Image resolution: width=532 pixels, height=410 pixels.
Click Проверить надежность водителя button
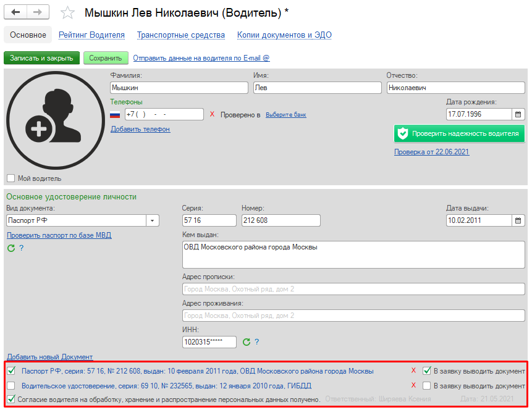pos(459,133)
